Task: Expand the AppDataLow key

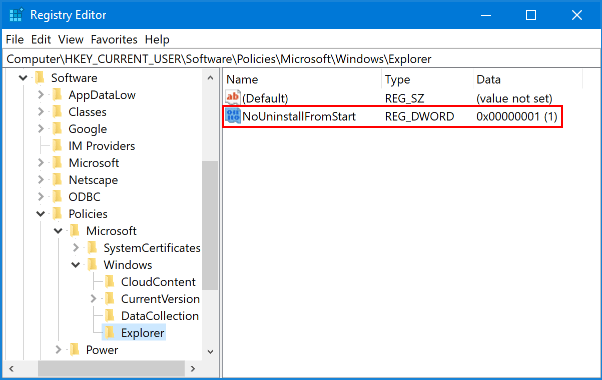Action: [41, 95]
